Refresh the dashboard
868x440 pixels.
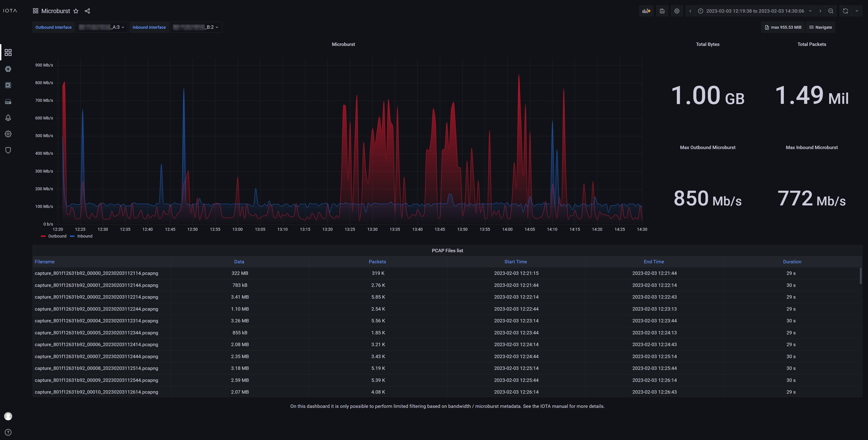(x=845, y=11)
